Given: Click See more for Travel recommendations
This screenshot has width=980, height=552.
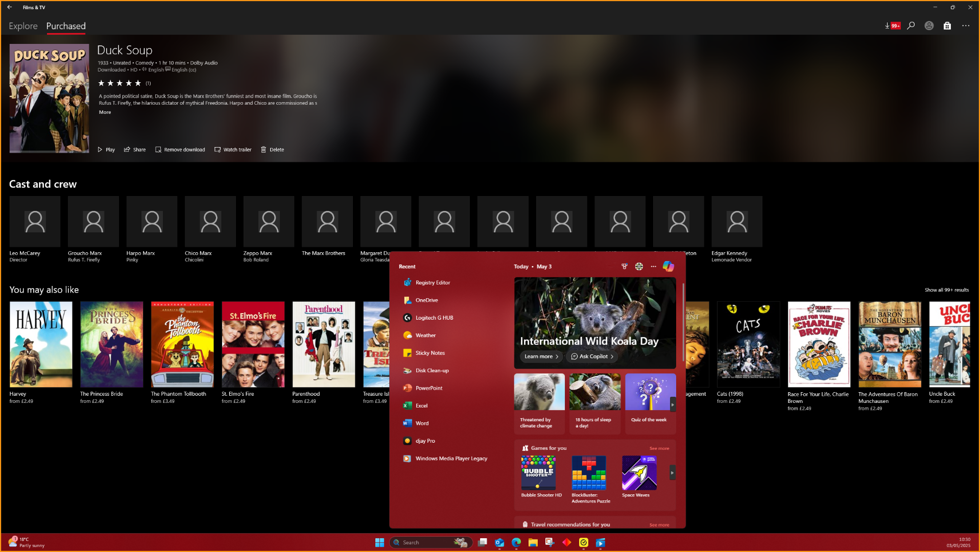Looking at the screenshot, I should point(659,525).
